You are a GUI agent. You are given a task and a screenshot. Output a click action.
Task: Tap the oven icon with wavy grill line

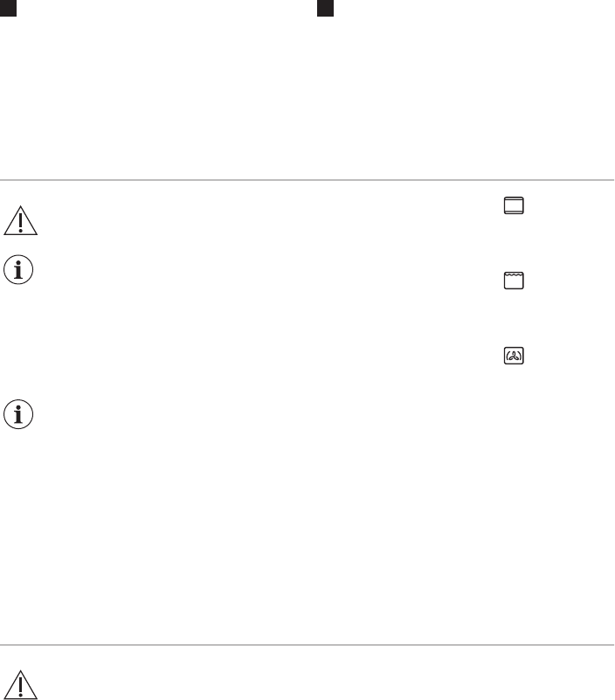[x=514, y=281]
